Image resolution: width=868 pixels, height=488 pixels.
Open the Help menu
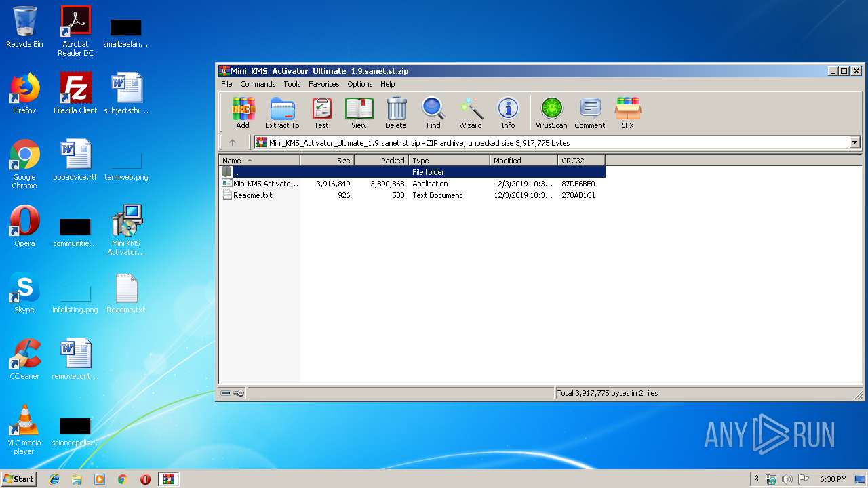coord(388,84)
